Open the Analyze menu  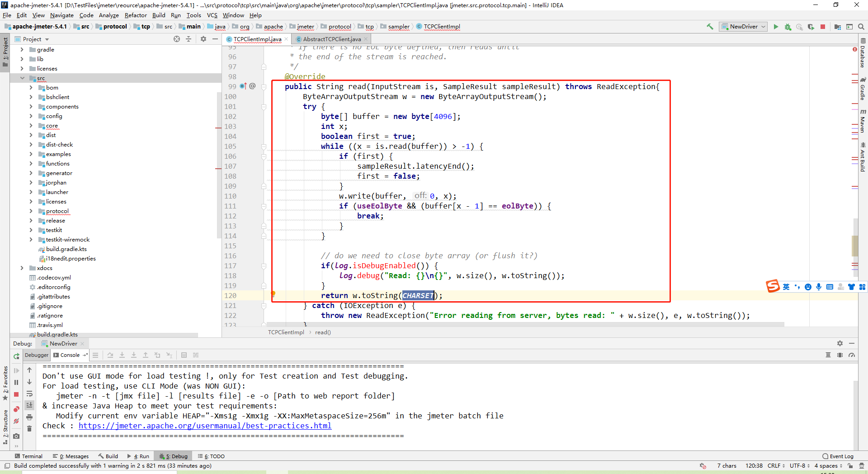tap(108, 15)
